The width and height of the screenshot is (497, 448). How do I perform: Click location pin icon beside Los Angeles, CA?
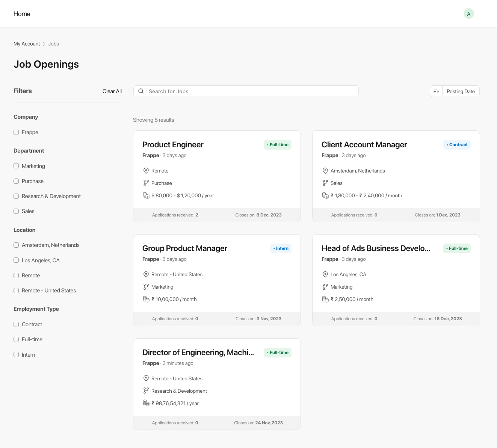tap(325, 274)
